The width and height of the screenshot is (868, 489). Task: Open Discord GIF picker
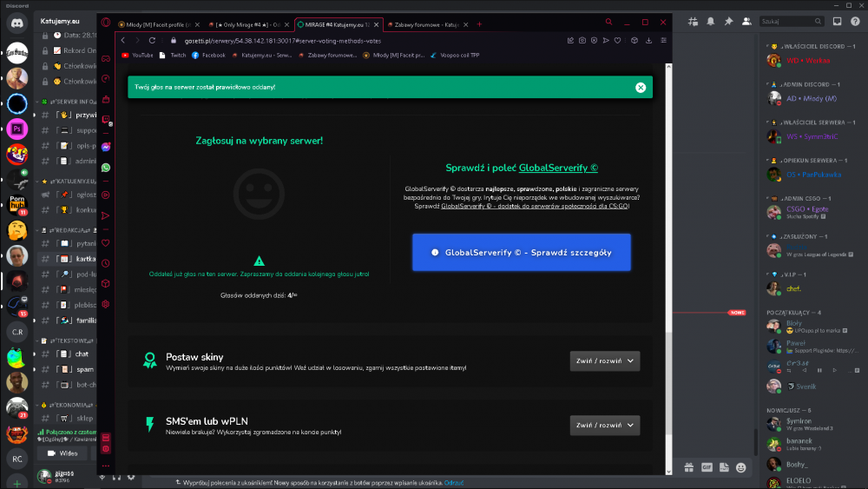point(707,468)
